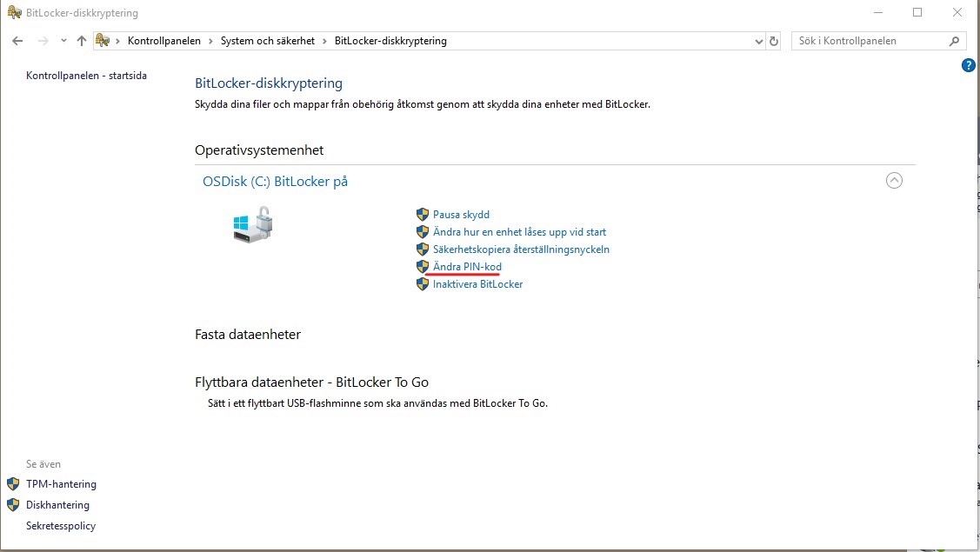Screen dimensions: 980x552
Task: Select BitLocker-diskkryptering breadcrumb
Action: [x=390, y=41]
